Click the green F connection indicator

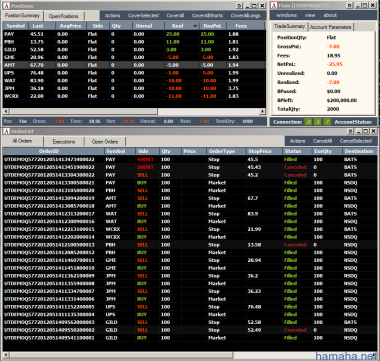[x=327, y=122]
